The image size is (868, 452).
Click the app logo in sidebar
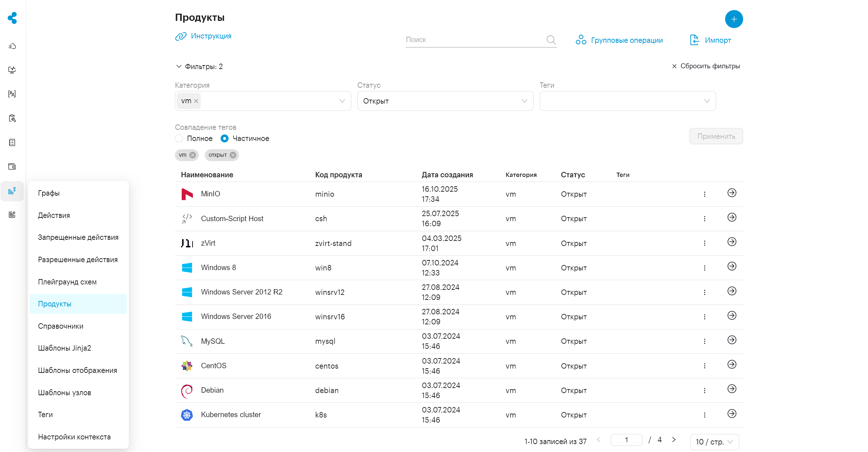pos(13,18)
